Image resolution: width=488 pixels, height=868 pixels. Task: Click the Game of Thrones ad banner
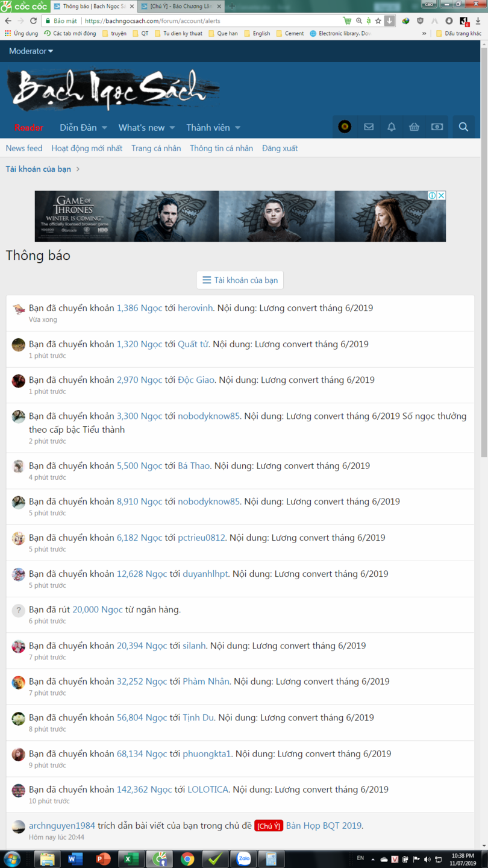coord(240,216)
